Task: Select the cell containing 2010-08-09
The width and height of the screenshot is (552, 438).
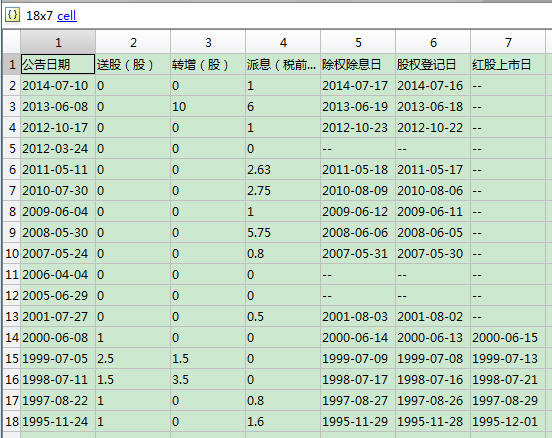Action: [358, 190]
